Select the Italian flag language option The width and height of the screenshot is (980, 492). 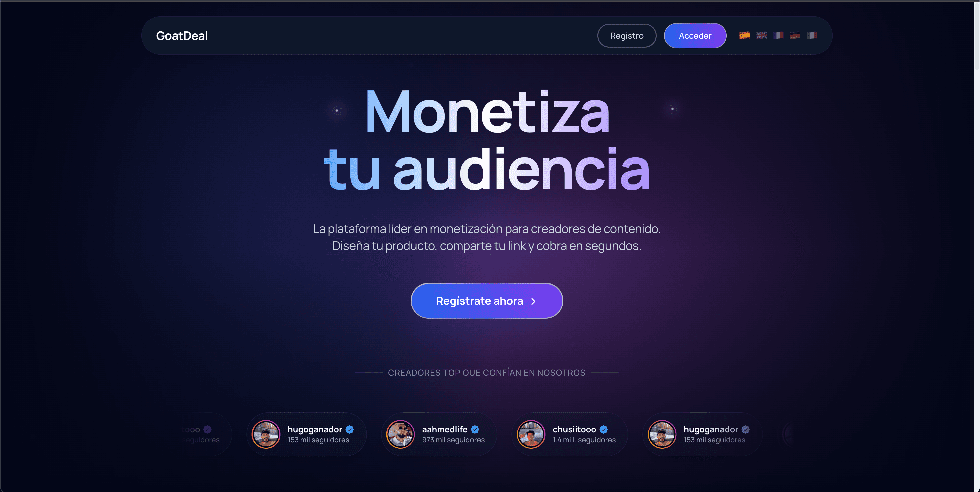click(x=812, y=35)
